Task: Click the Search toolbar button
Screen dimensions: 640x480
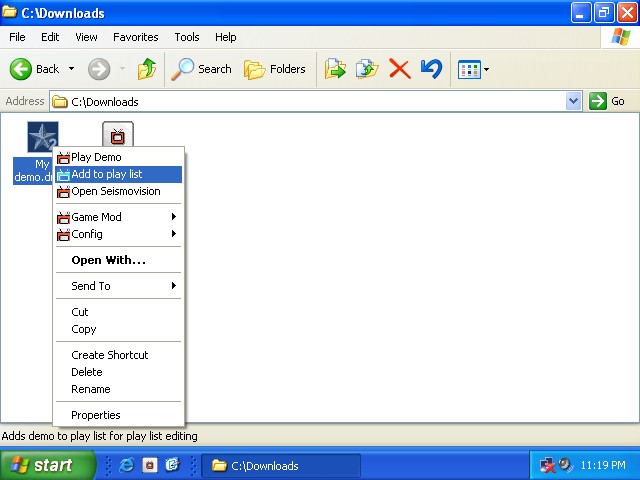Action: point(201,69)
